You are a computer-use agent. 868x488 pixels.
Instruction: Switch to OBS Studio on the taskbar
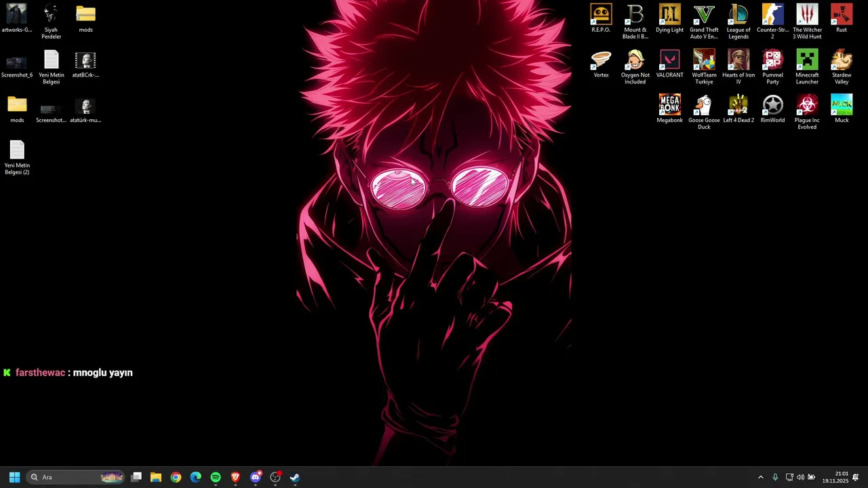275,477
